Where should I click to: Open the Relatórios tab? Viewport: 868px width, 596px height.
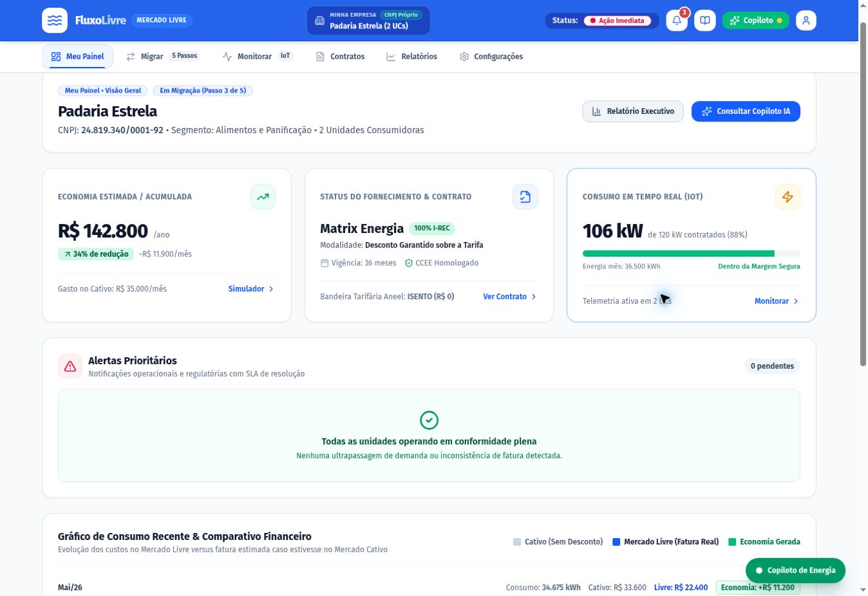[x=411, y=57]
